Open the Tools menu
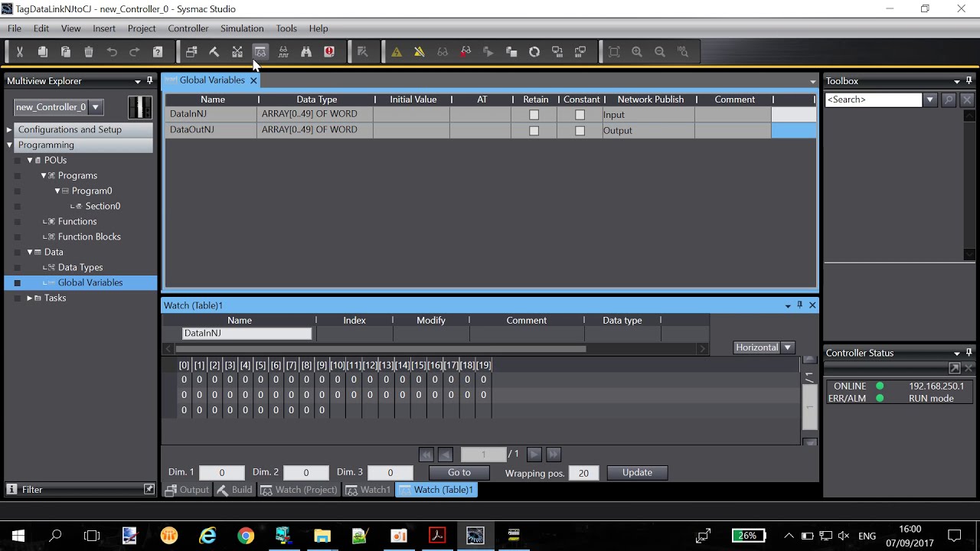The height and width of the screenshot is (551, 980). [286, 28]
